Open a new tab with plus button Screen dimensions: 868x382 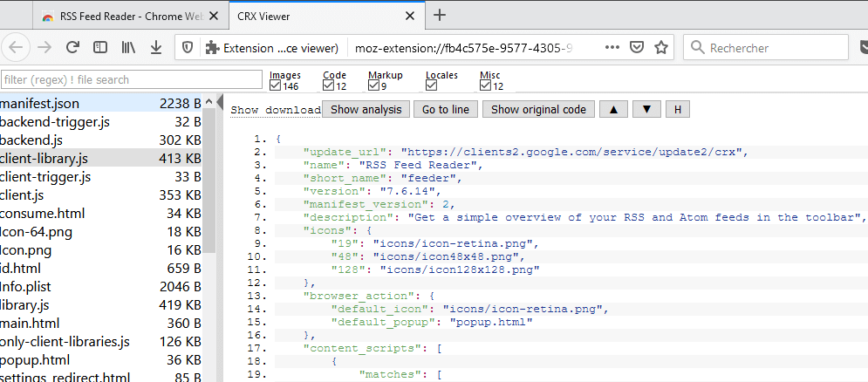[440, 15]
